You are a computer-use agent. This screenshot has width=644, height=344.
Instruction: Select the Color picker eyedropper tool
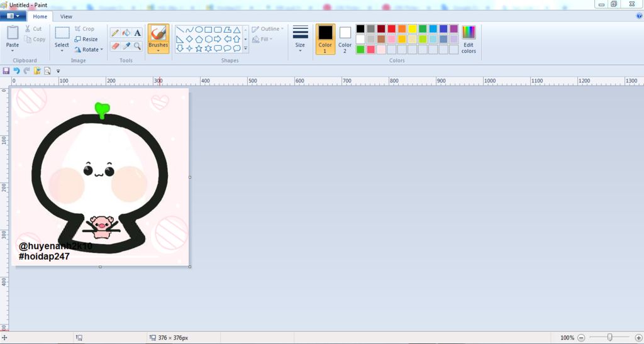126,46
